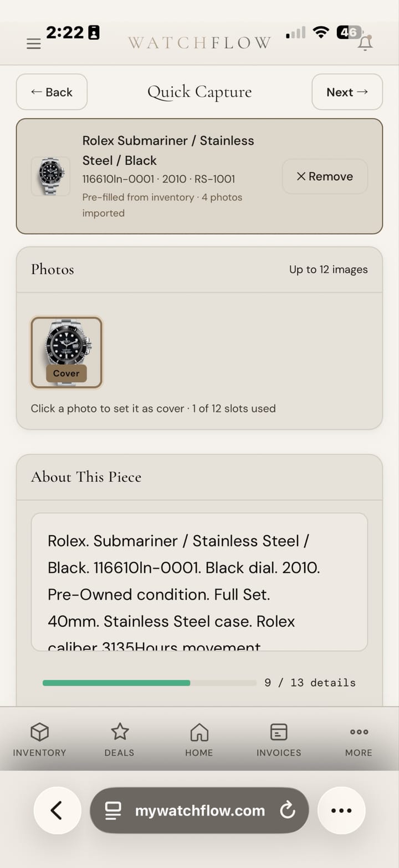This screenshot has height=868, width=399.
Task: Tap the mywatchflow.com address bar
Action: (199, 810)
